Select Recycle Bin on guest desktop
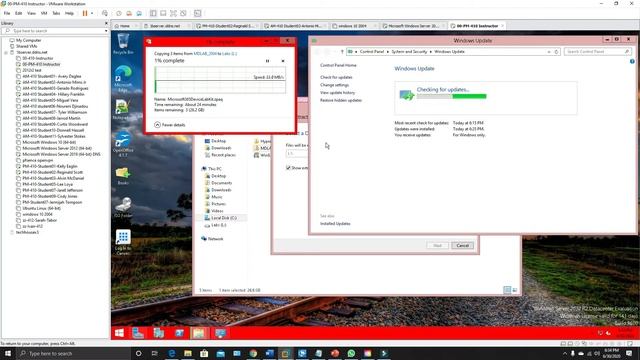 123,44
